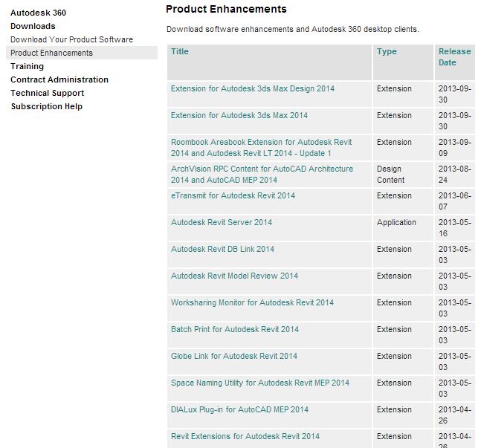Open Worksharing Monitor for Autodesk Revit 2014
Screen dimensions: 481x448
252,302
